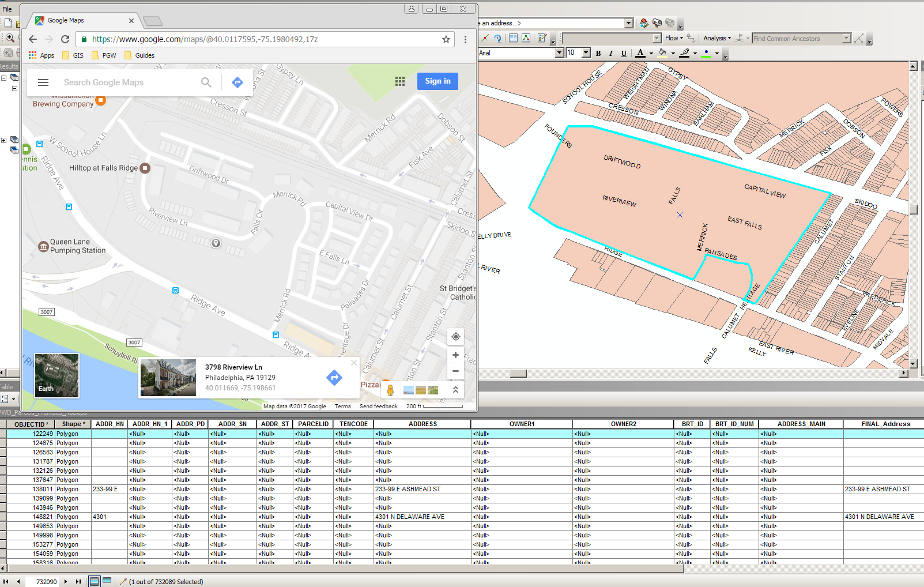Open the fill color dropdown arrow
924x587 pixels.
click(673, 54)
